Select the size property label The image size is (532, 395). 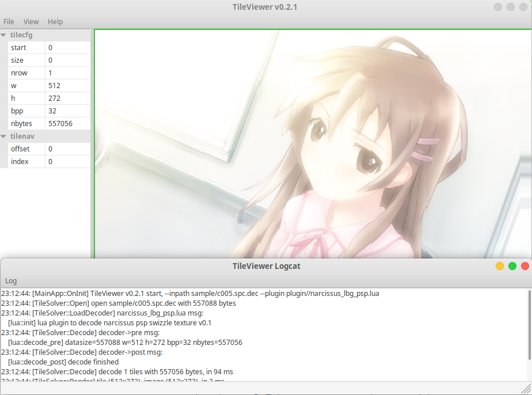(26, 60)
